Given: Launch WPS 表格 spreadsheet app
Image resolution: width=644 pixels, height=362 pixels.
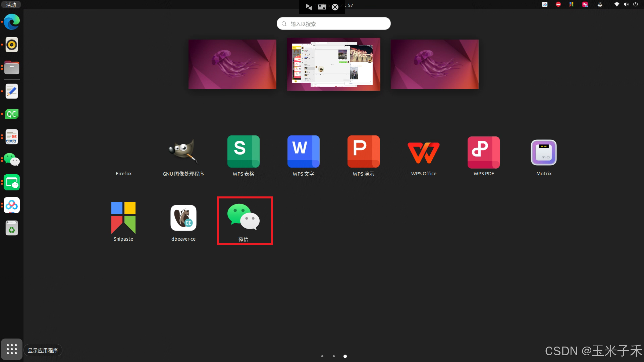Looking at the screenshot, I should tap(243, 152).
